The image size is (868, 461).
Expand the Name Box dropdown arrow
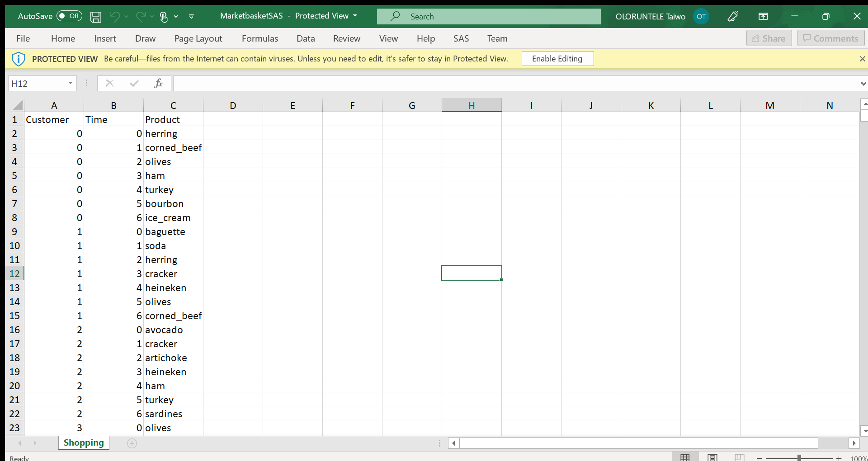point(70,83)
